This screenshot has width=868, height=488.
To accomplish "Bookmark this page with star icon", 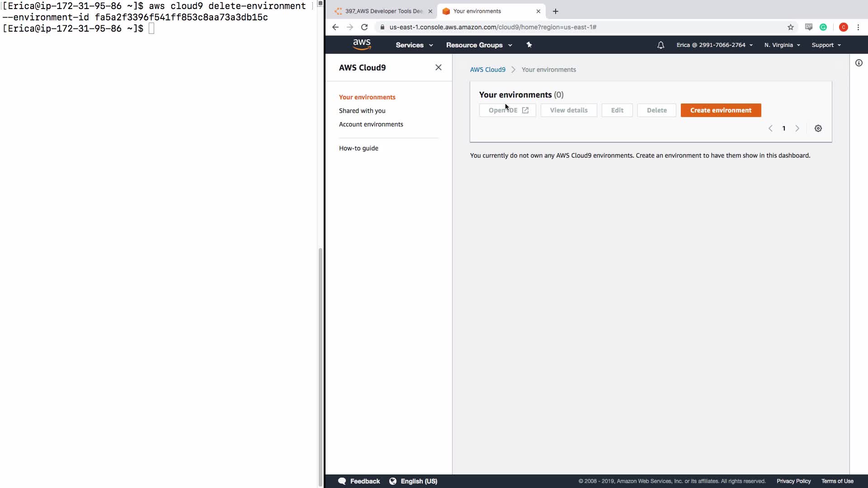I will 790,27.
